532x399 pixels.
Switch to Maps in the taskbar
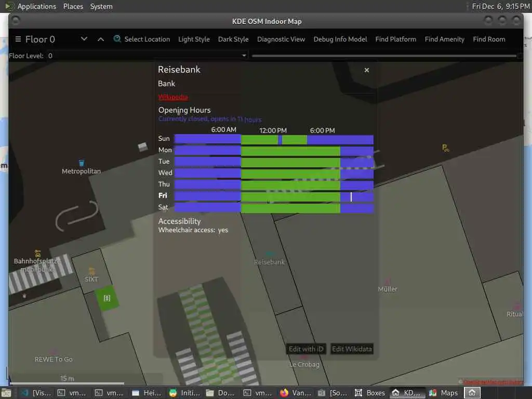[444, 393]
